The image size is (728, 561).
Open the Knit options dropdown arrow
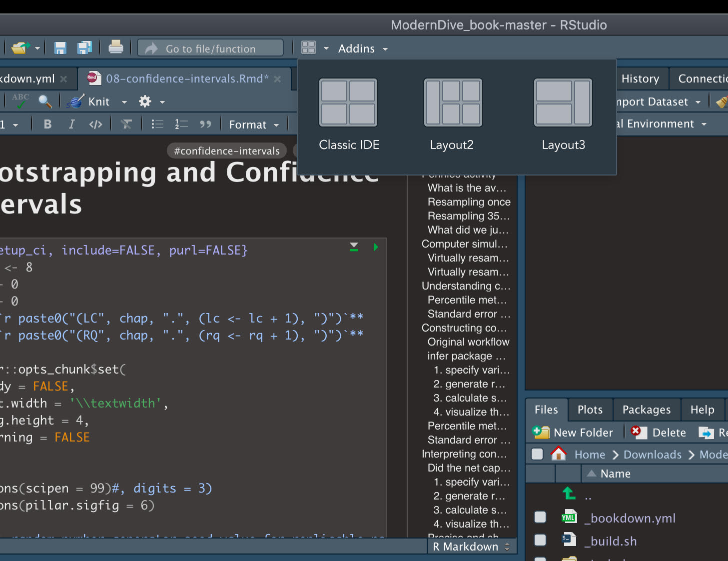123,101
